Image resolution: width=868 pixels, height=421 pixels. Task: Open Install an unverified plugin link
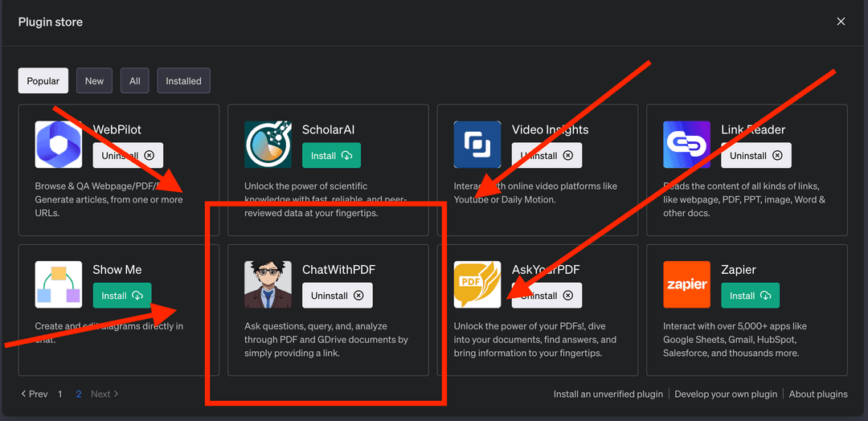(x=608, y=394)
